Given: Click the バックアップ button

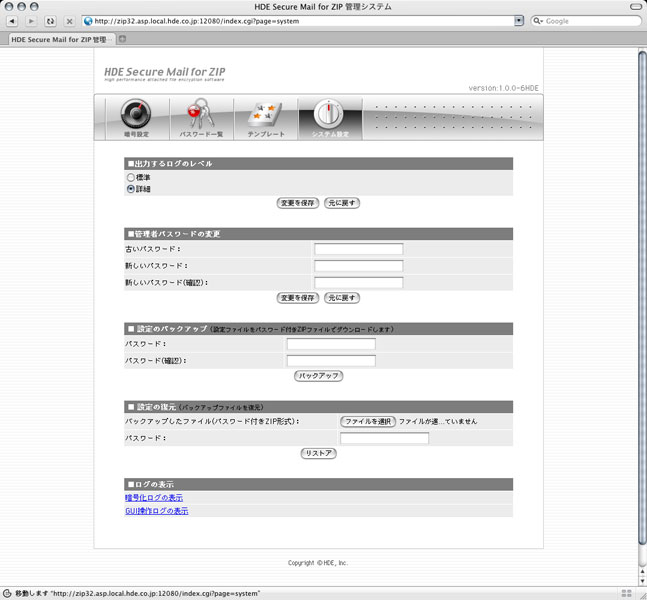Looking at the screenshot, I should pyautogui.click(x=318, y=376).
